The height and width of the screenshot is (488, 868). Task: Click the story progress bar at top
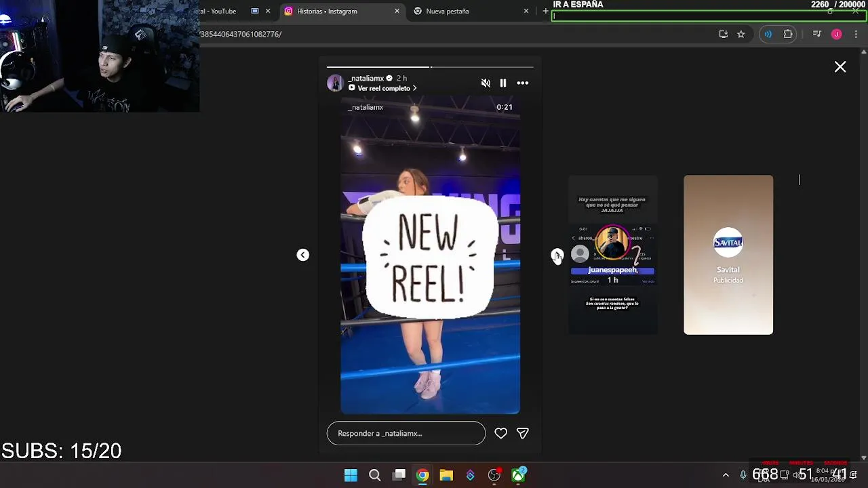point(430,67)
